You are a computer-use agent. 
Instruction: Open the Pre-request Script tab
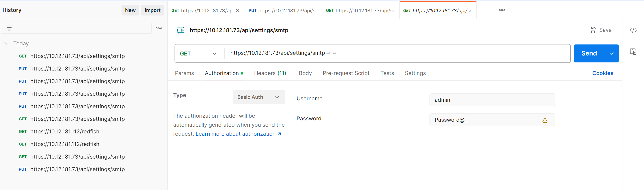[346, 73]
